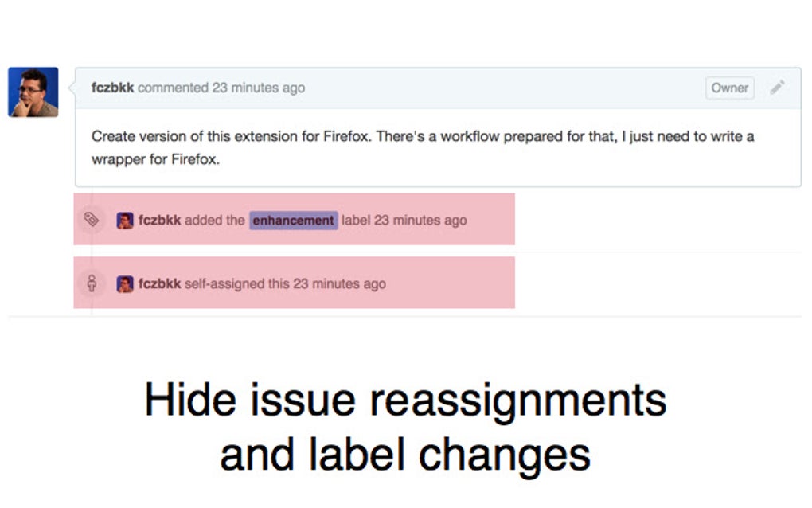Click the word 'commented' in comment header
The width and height of the screenshot is (812, 508).
coord(173,88)
